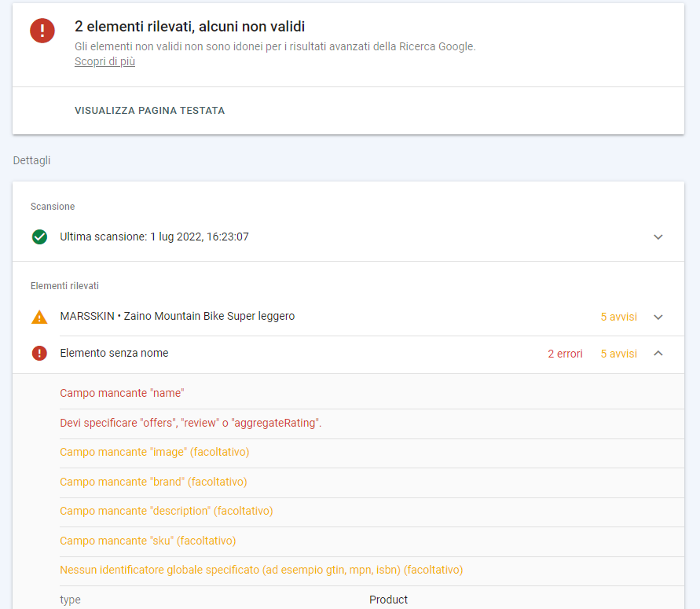
Task: Select 'Ultima scansione: 1 lug 2022' row text
Action: point(154,237)
